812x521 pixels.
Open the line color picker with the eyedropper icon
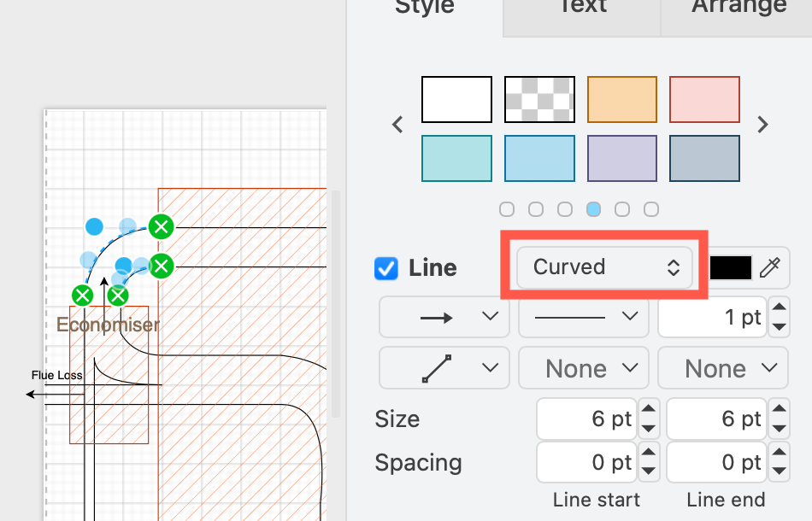(x=768, y=267)
